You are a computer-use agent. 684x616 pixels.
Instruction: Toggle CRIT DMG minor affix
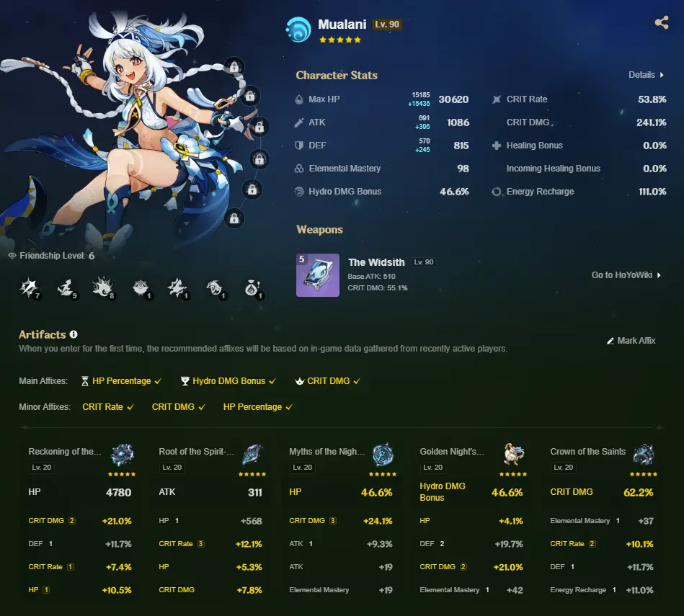[178, 407]
